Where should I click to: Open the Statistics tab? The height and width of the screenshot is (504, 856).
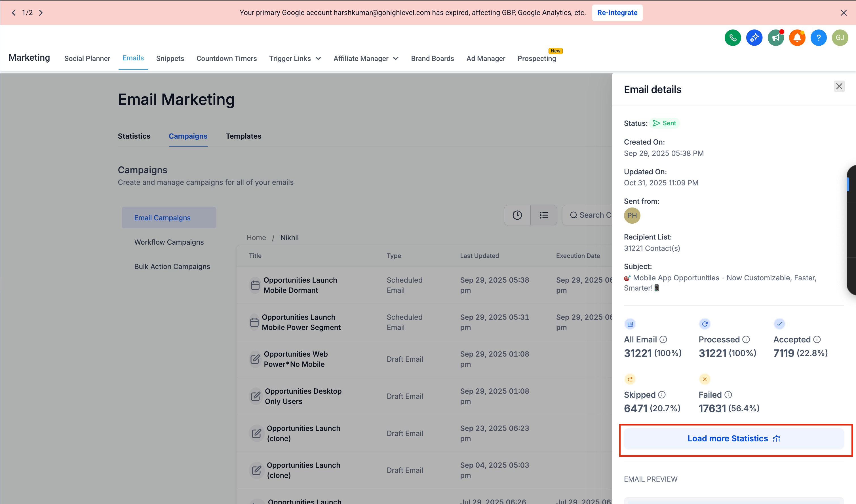(x=134, y=136)
